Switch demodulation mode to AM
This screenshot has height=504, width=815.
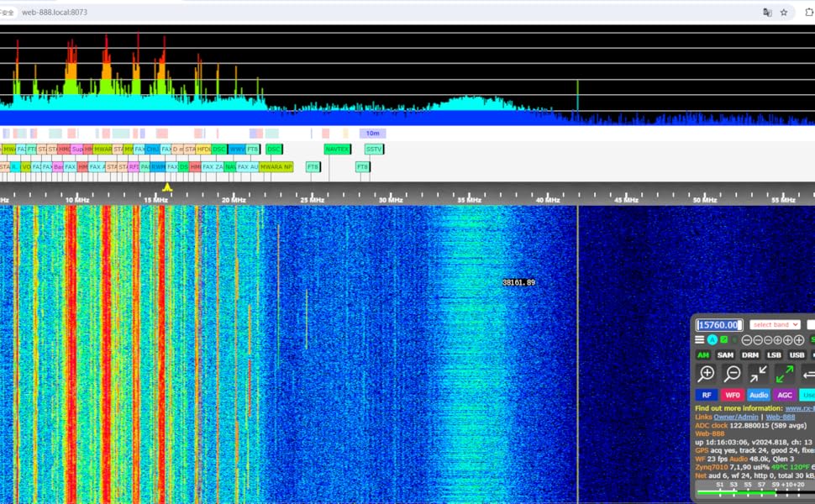coord(703,355)
